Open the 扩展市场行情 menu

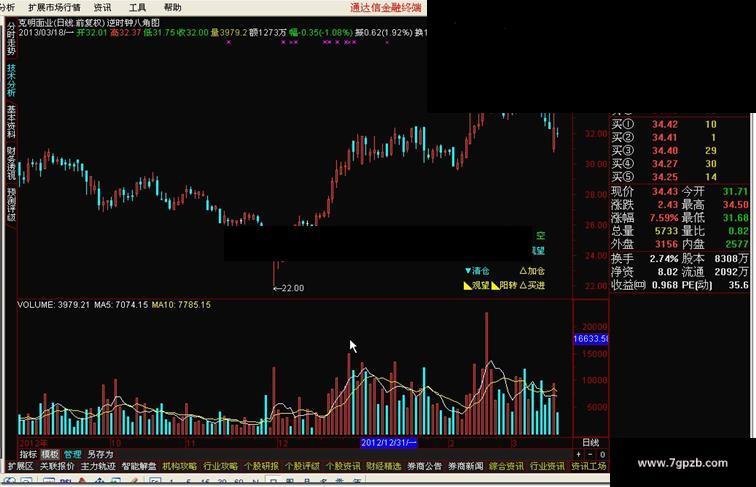[x=54, y=7]
